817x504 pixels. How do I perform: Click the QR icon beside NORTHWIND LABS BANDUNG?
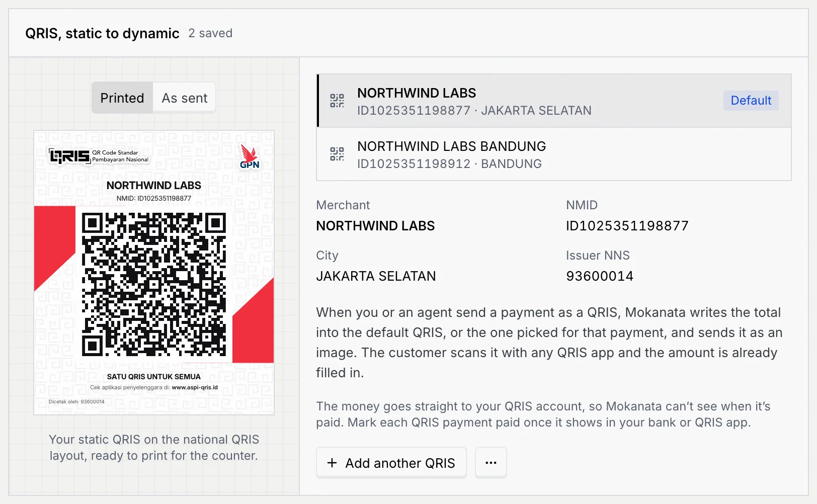[337, 154]
